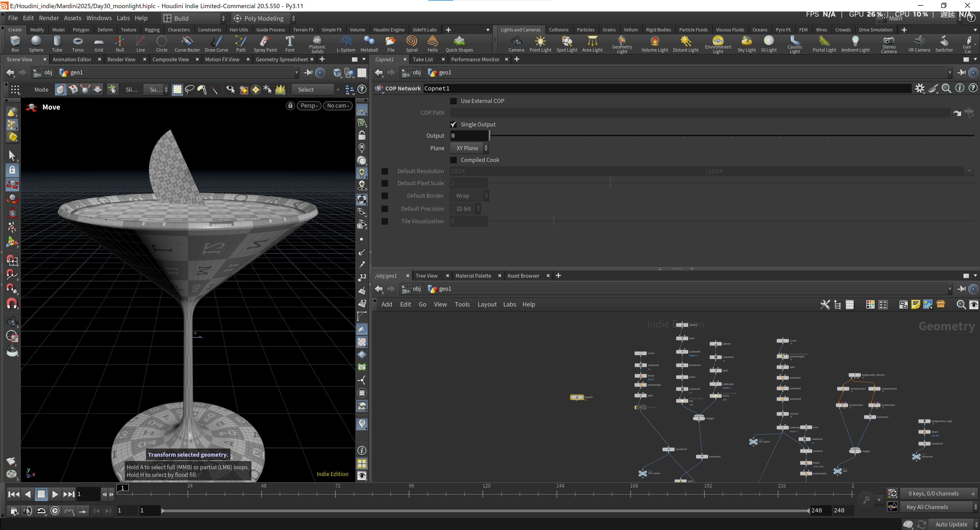Uncheck Single Output checkbox
The height and width of the screenshot is (530, 980).
(x=453, y=124)
